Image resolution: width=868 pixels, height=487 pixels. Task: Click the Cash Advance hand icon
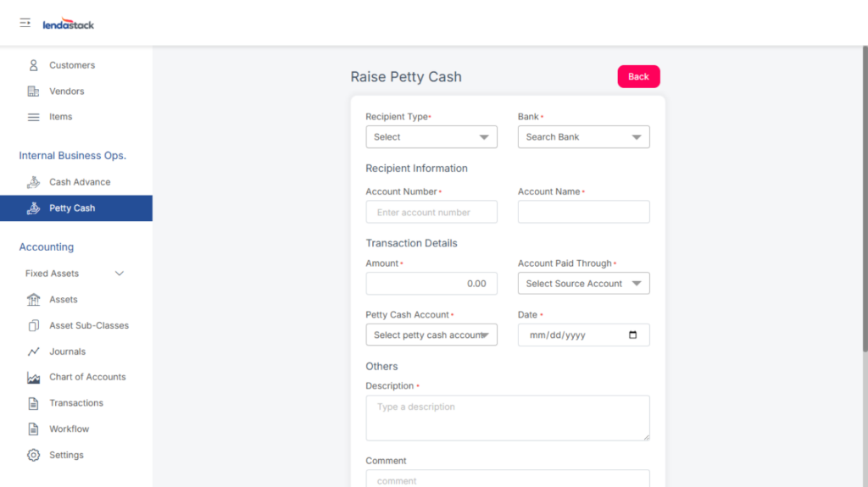click(x=34, y=182)
